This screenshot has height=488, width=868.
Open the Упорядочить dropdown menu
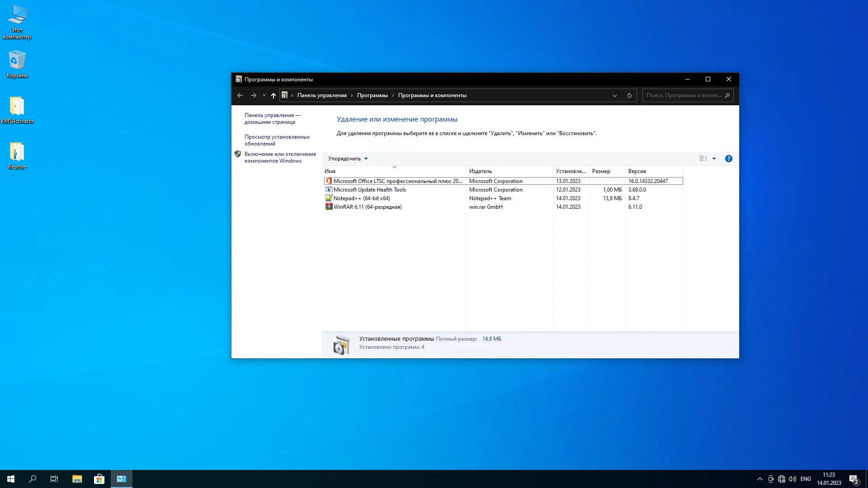coord(347,159)
